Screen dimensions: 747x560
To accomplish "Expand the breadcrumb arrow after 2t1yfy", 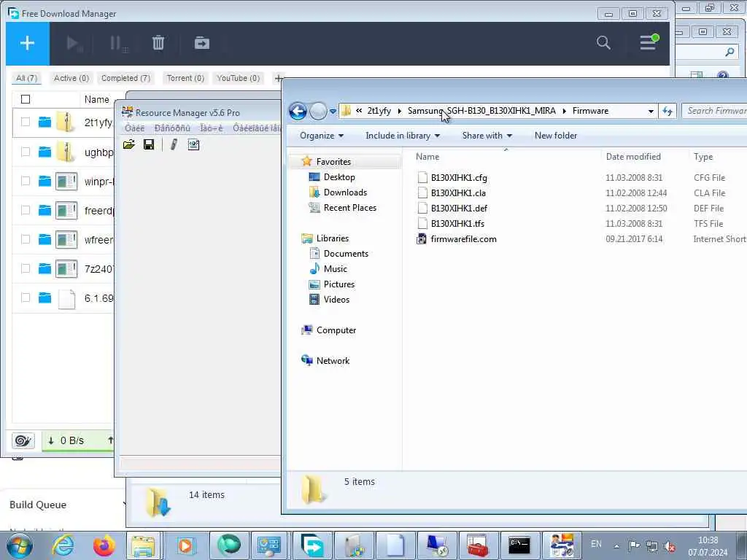I will pyautogui.click(x=400, y=112).
